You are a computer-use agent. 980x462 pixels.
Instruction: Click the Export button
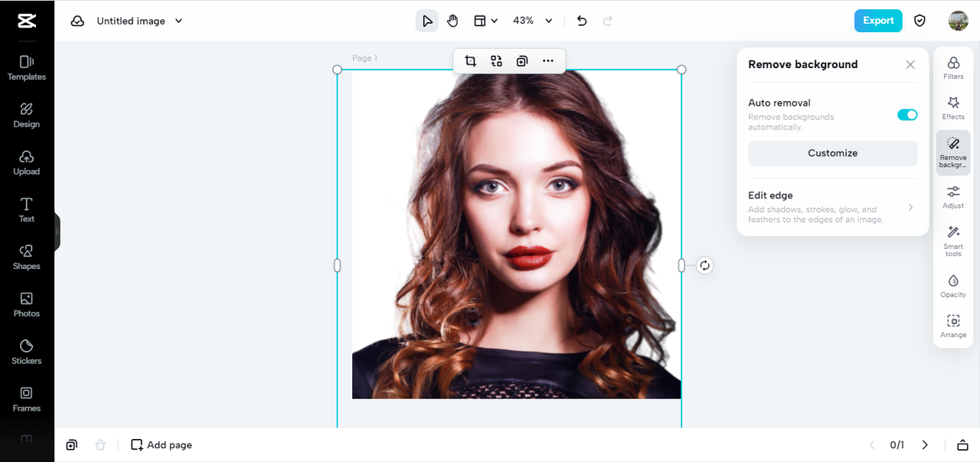click(878, 21)
